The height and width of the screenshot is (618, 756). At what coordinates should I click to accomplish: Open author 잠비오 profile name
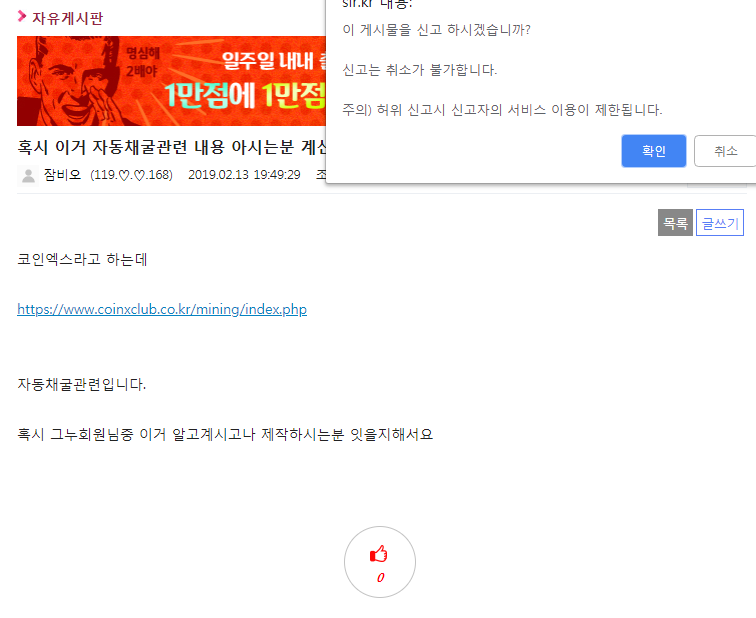coord(62,175)
